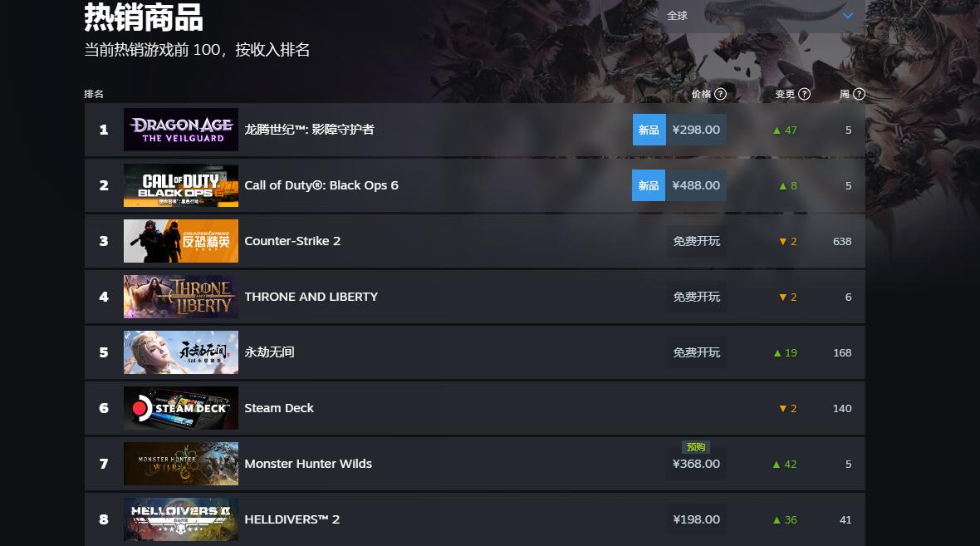Open the THRONE AND LIBERTY title link
Image resolution: width=980 pixels, height=546 pixels.
pyautogui.click(x=311, y=297)
